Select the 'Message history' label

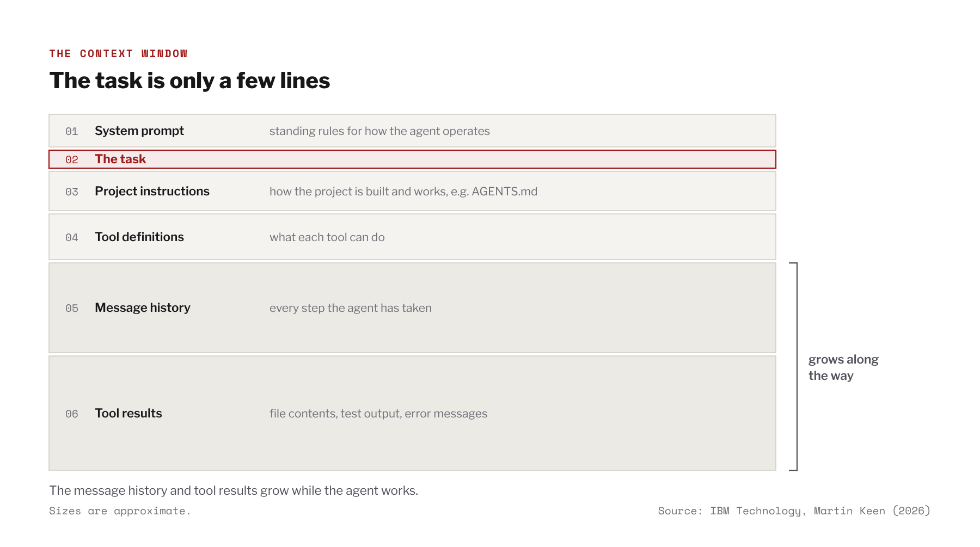tap(143, 308)
